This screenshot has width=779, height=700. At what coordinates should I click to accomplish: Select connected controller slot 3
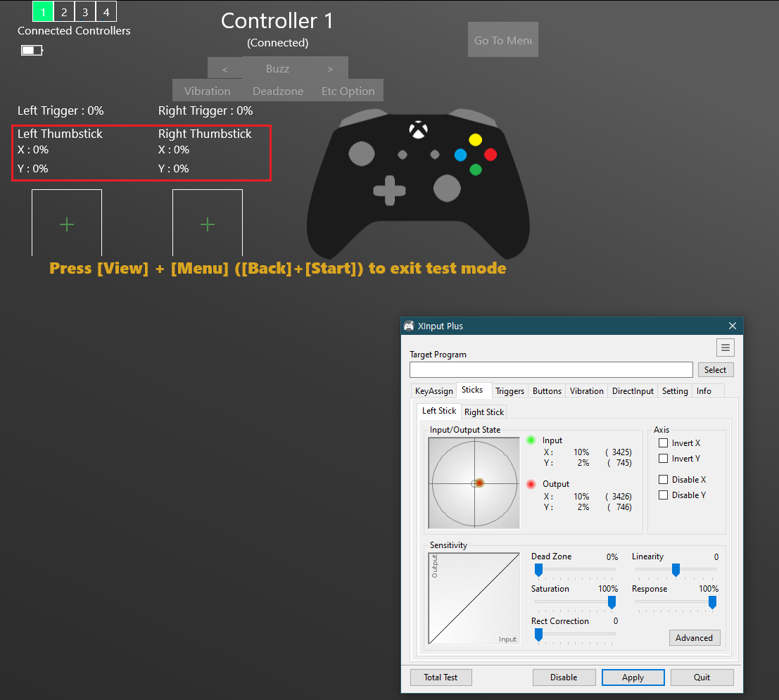pos(85,12)
